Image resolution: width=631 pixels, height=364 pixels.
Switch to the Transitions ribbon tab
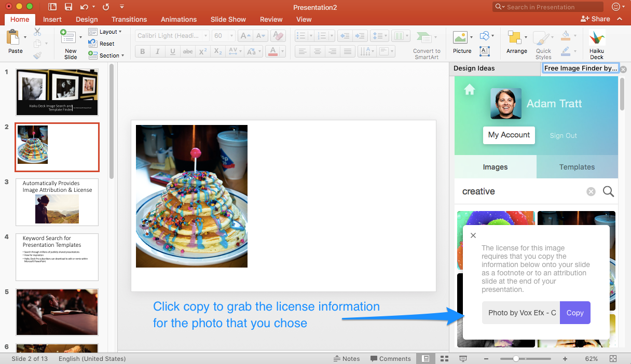[129, 19]
